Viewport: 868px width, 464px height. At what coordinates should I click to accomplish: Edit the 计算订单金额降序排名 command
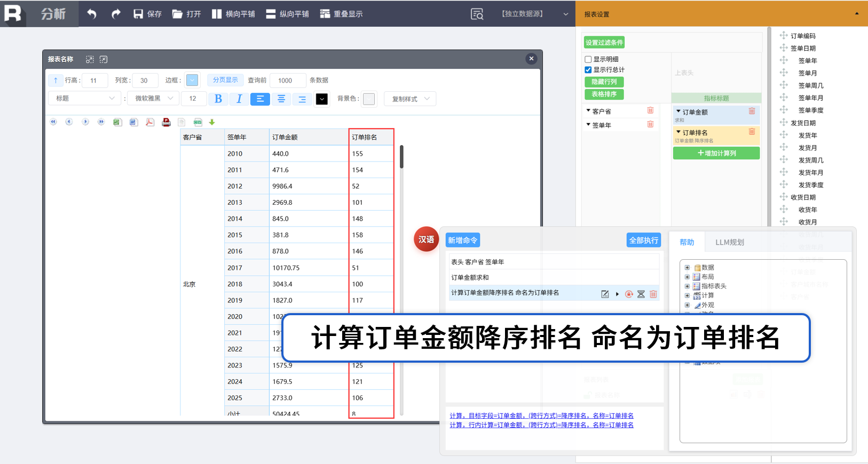pos(605,294)
